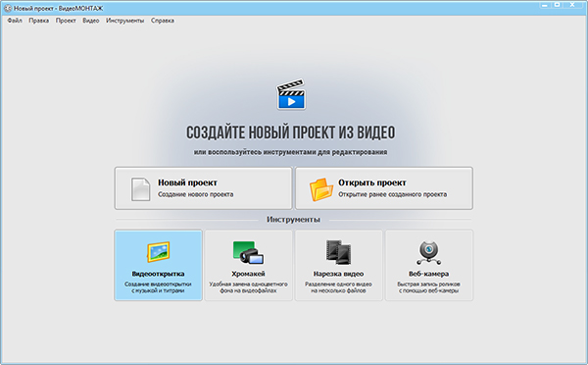Open the Справка menu

point(163,21)
